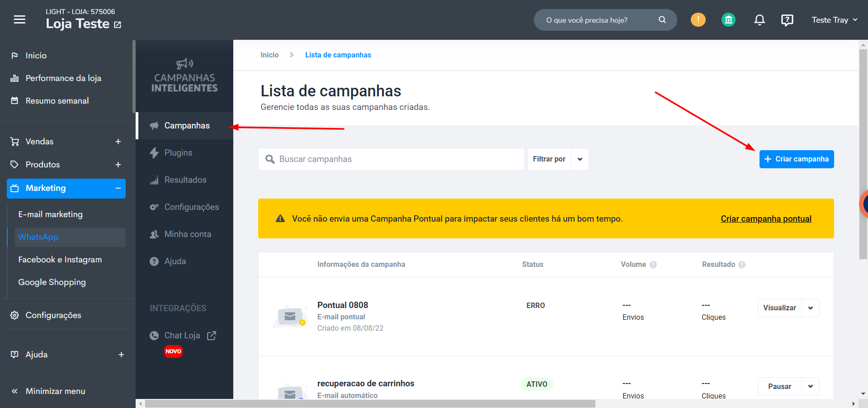Image resolution: width=868 pixels, height=408 pixels.
Task: Click the Resultado column help icon
Action: coord(742,265)
